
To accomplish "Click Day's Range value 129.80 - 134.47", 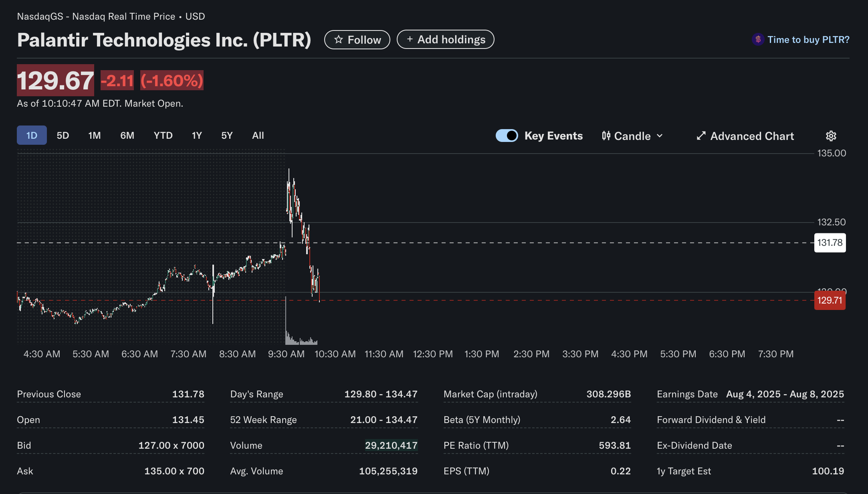I will pos(381,394).
